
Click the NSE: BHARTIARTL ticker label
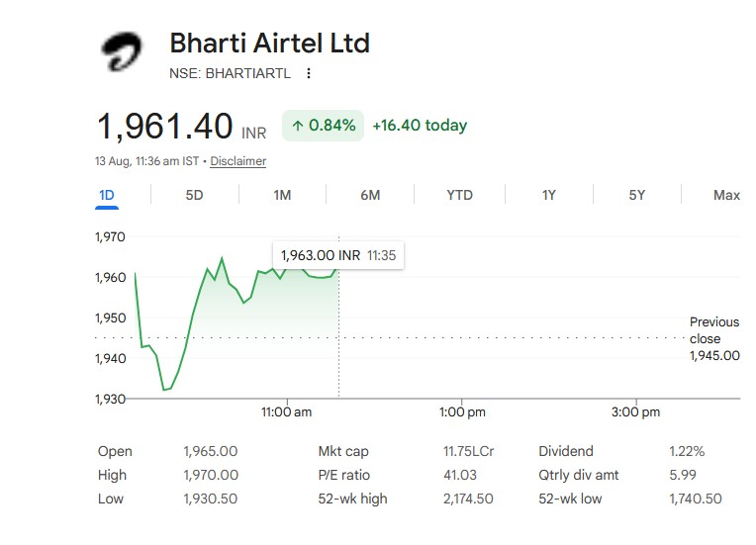pos(230,73)
